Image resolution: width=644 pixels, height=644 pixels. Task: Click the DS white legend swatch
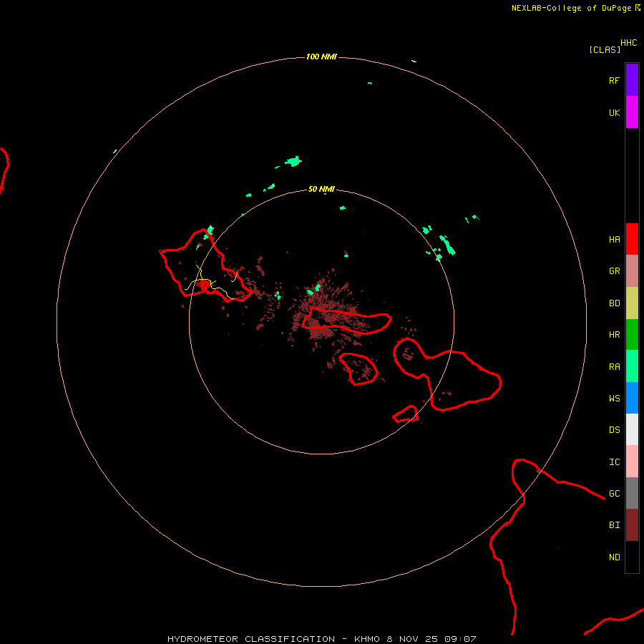[x=632, y=429]
